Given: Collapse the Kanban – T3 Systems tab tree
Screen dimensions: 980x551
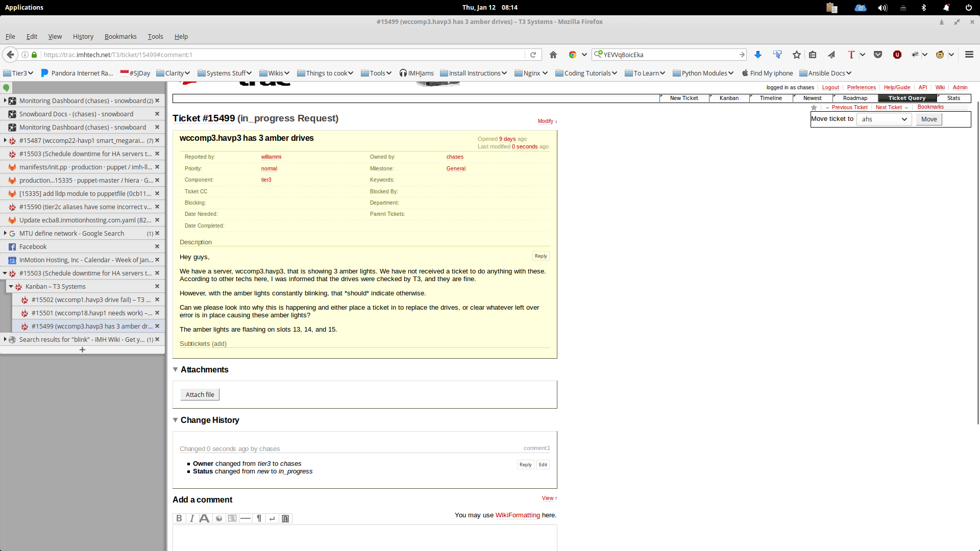Looking at the screenshot, I should point(11,287).
